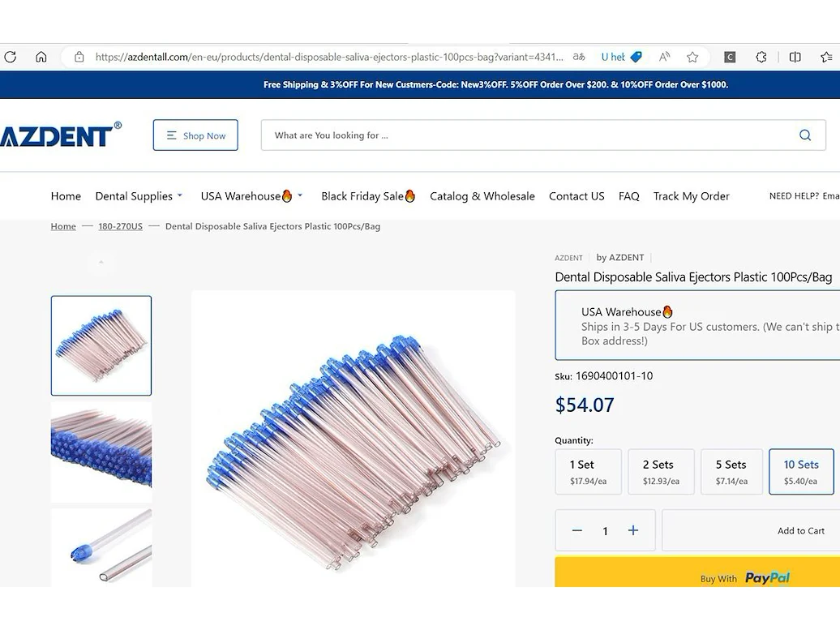This screenshot has height=630, width=840.
Task: Open the browser home page icon
Action: coord(41,57)
